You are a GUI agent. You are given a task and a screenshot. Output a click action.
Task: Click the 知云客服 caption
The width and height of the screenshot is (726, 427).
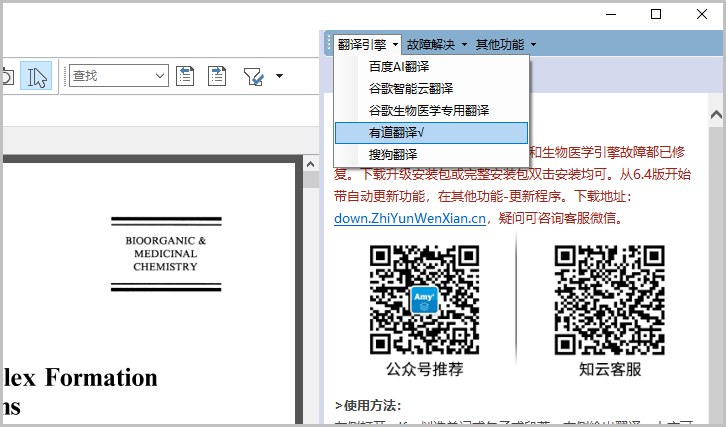click(610, 370)
